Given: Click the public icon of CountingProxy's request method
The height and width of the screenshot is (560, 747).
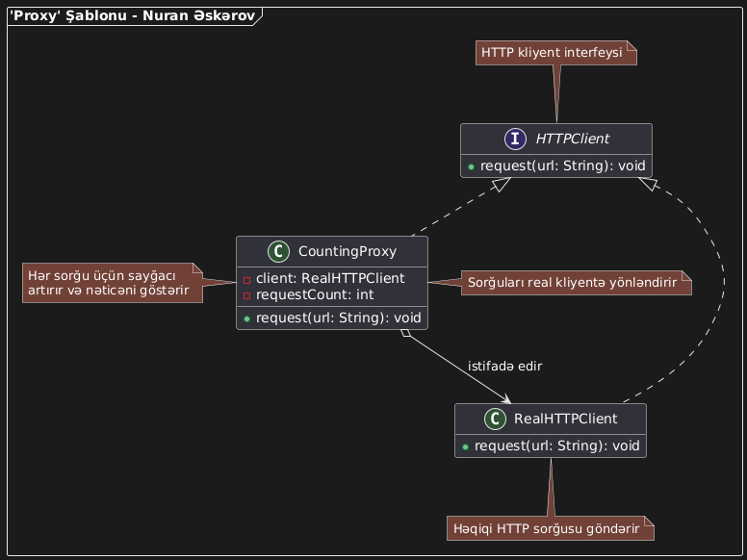Looking at the screenshot, I should pyautogui.click(x=247, y=318).
